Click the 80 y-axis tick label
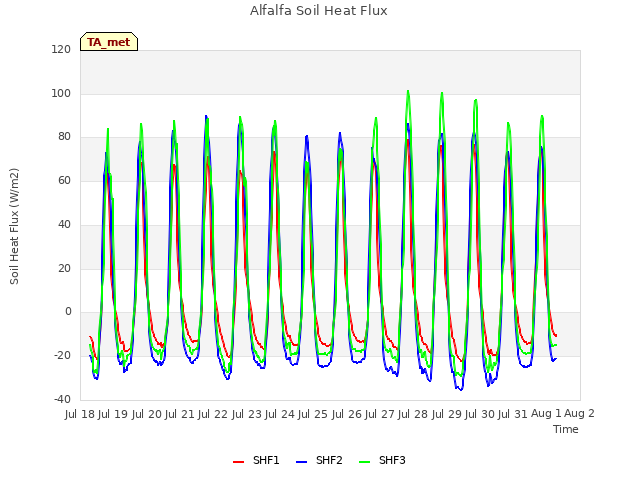The width and height of the screenshot is (640, 480). 64,137
